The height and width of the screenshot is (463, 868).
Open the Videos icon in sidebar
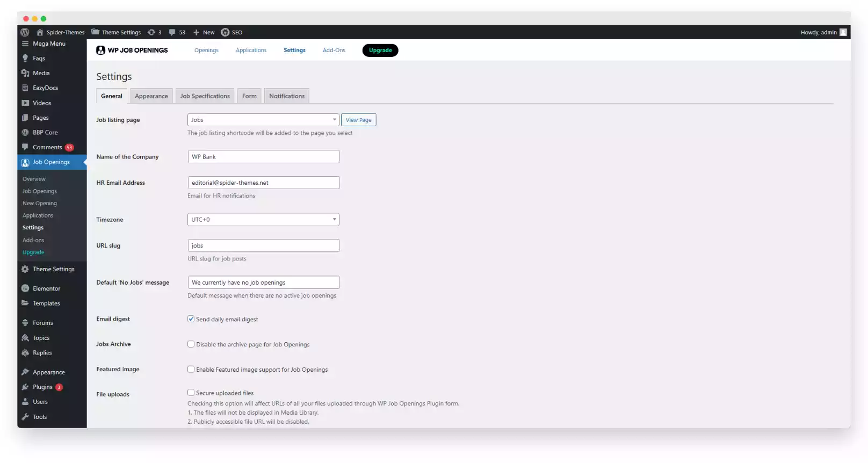click(x=25, y=103)
